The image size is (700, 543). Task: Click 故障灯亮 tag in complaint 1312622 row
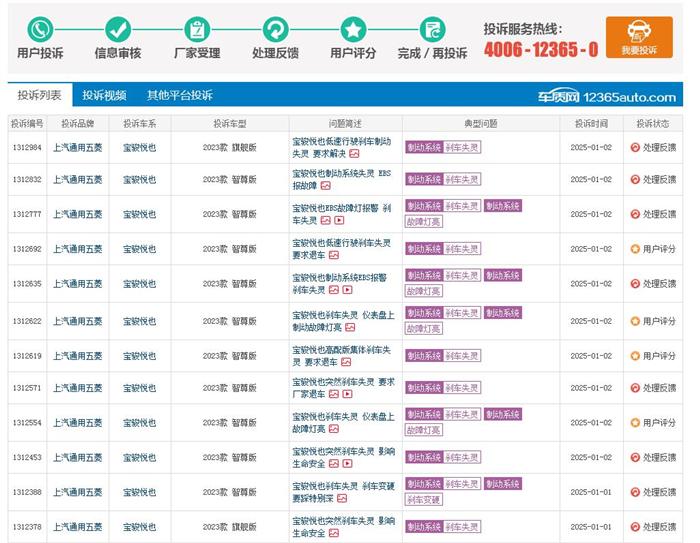(x=424, y=329)
